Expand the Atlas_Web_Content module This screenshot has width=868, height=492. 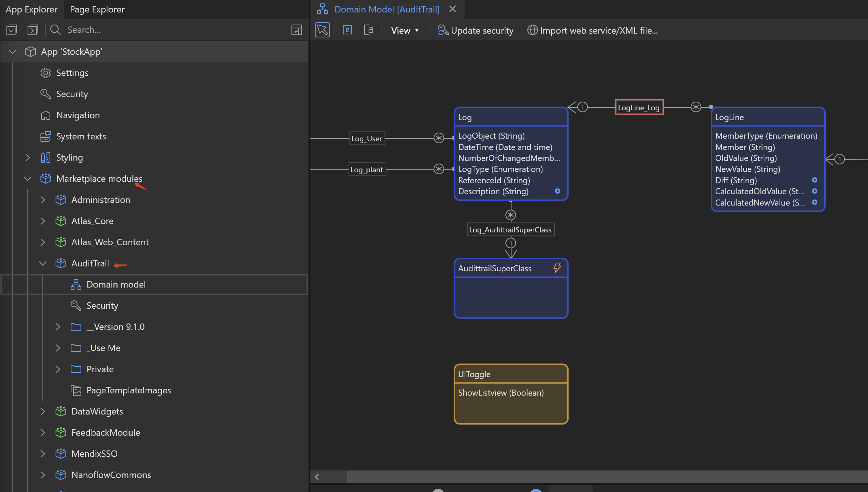click(x=43, y=242)
